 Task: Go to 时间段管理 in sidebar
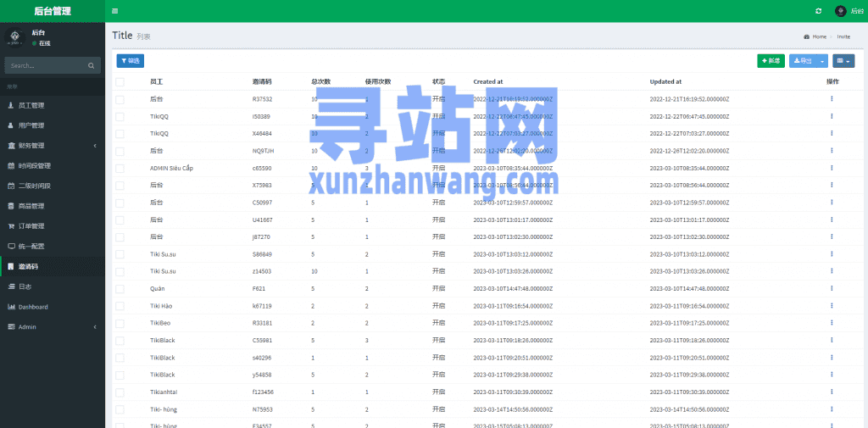53,165
